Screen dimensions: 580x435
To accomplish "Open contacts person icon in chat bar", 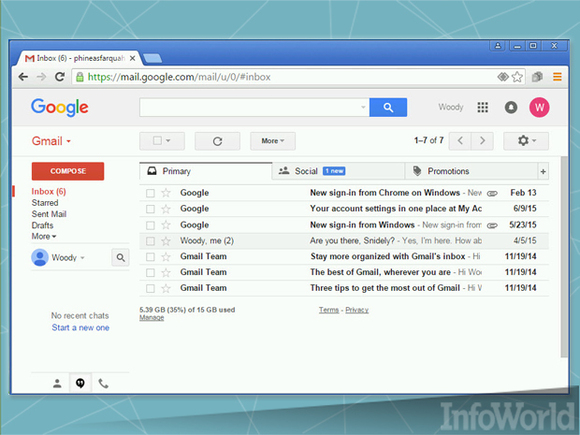I will coord(57,383).
